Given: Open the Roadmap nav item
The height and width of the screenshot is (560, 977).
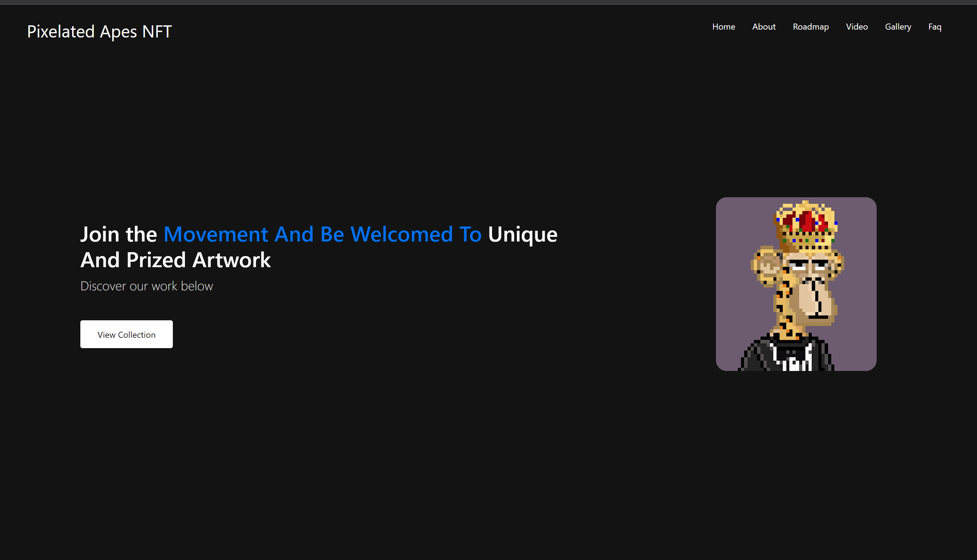Looking at the screenshot, I should point(810,27).
